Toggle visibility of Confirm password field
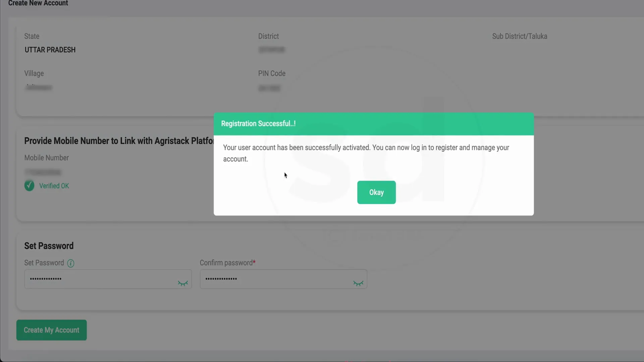Screen dimensions: 644x362 click(358, 283)
